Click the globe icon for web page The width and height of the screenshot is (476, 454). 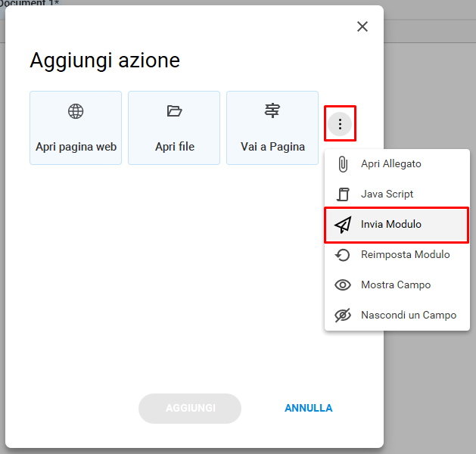click(76, 111)
